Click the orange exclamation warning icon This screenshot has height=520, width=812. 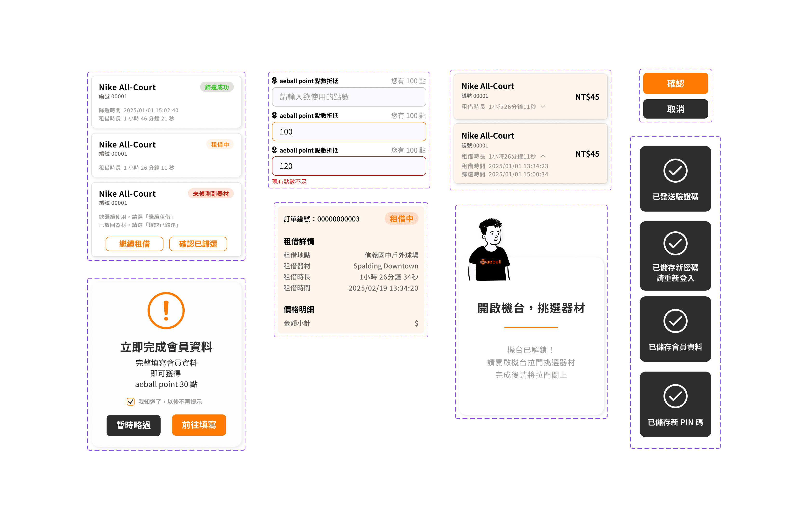pyautogui.click(x=166, y=310)
